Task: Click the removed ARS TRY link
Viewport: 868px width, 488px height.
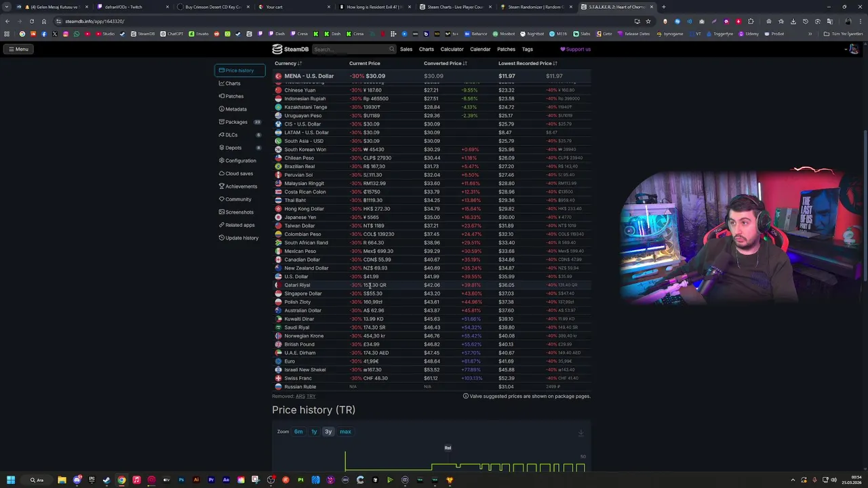Action: coord(305,396)
